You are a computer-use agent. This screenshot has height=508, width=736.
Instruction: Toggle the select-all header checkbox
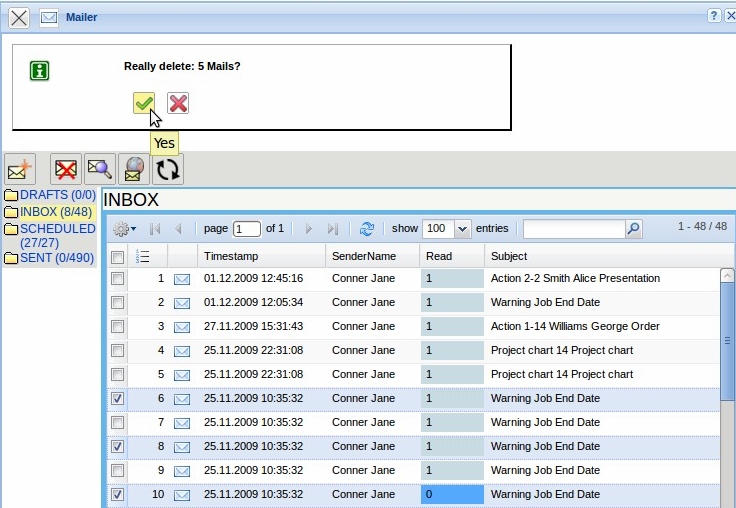pyautogui.click(x=117, y=256)
